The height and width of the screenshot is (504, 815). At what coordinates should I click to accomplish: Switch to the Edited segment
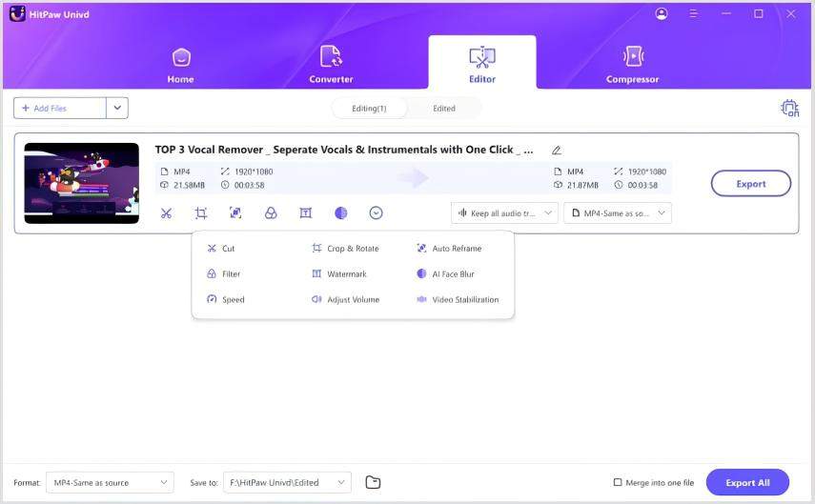443,109
